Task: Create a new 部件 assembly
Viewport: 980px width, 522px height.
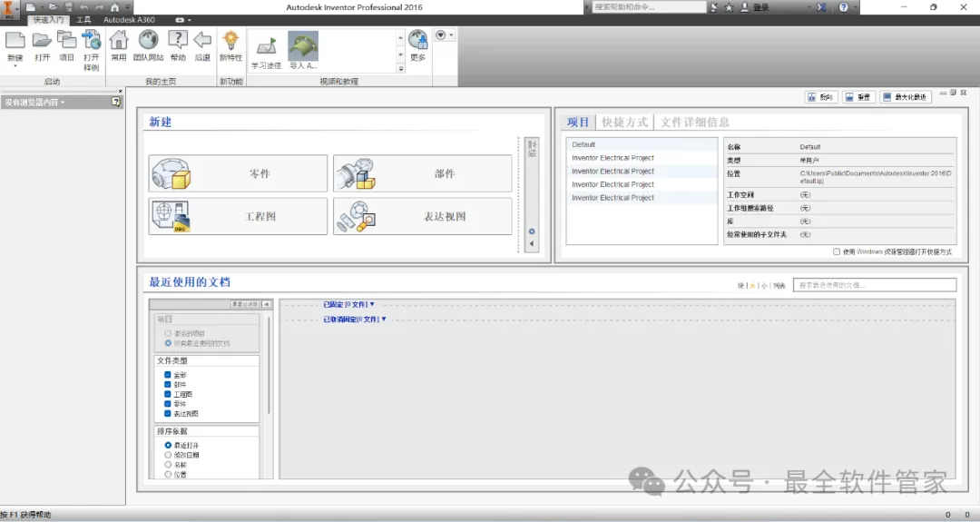Action: click(423, 173)
